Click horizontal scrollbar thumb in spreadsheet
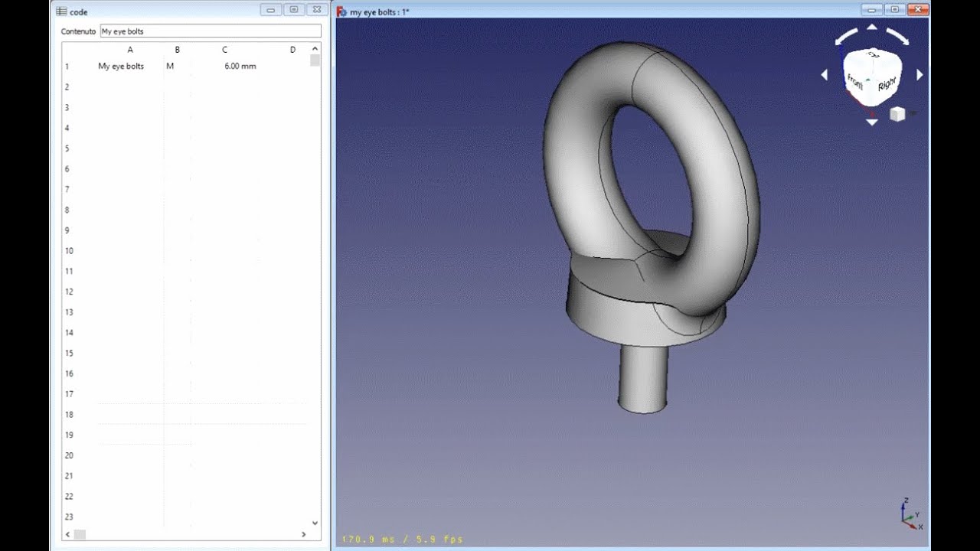Viewport: 980px width, 551px height. coord(80,534)
